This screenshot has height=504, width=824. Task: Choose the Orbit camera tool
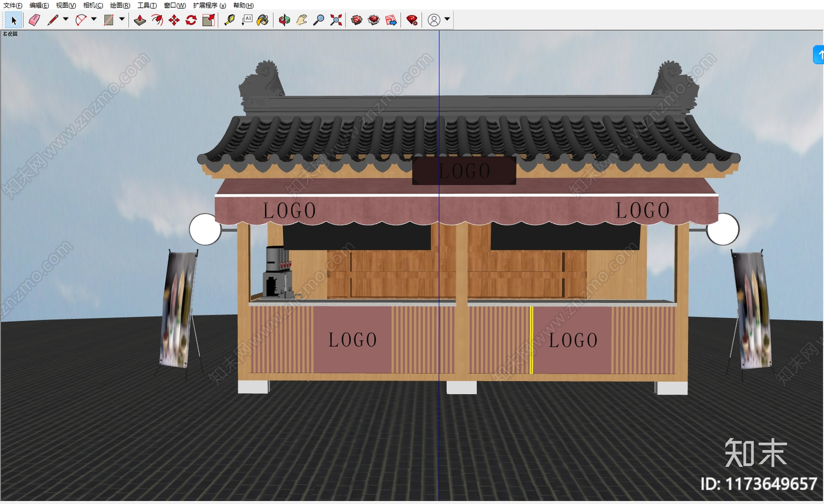coord(284,20)
